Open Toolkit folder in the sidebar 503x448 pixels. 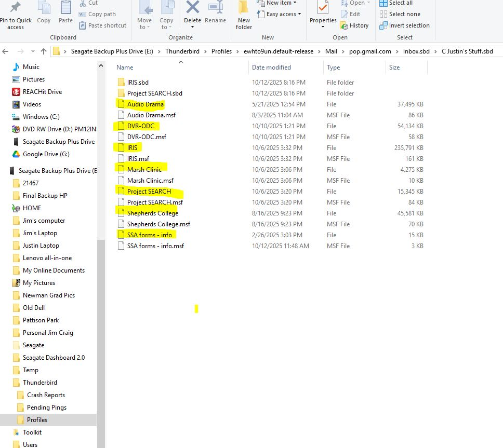click(32, 432)
